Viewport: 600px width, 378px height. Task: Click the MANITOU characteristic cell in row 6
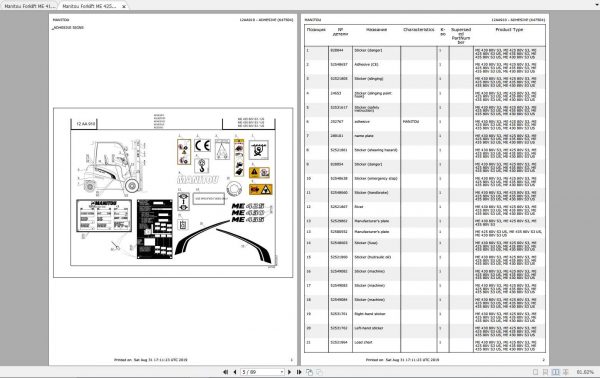point(411,121)
